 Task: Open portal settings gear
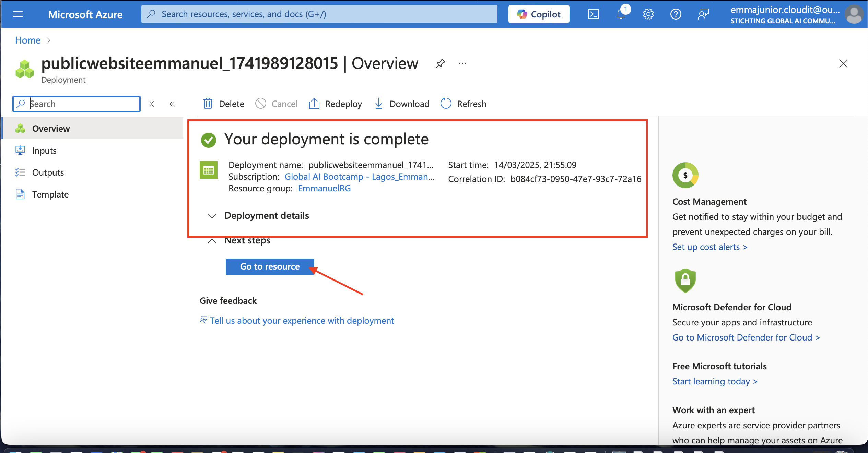648,14
